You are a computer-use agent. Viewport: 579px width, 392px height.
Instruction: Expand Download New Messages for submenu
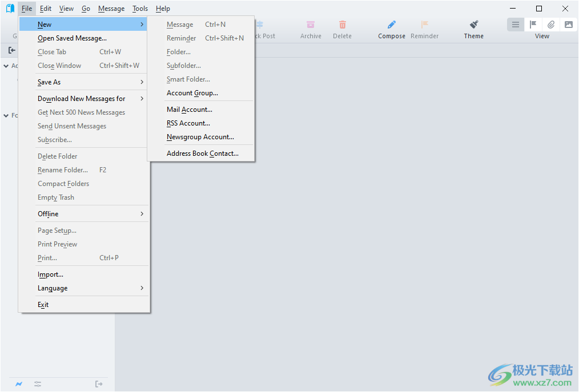pyautogui.click(x=84, y=99)
